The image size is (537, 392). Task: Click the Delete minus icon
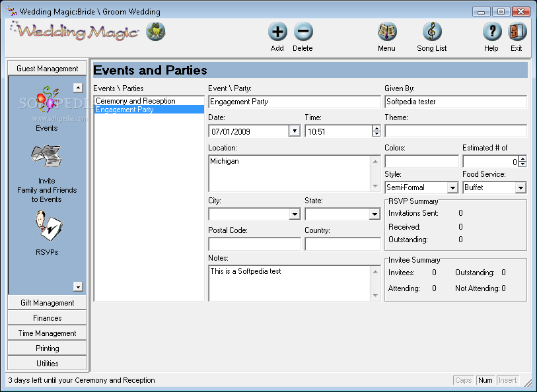(x=303, y=32)
